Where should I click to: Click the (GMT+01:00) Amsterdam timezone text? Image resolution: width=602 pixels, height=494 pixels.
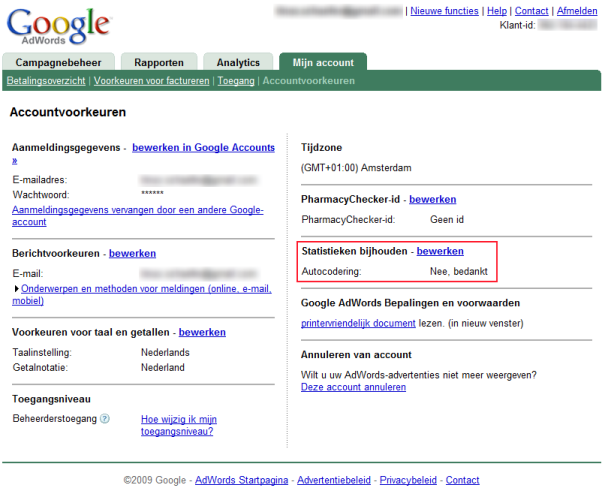pyautogui.click(x=356, y=168)
